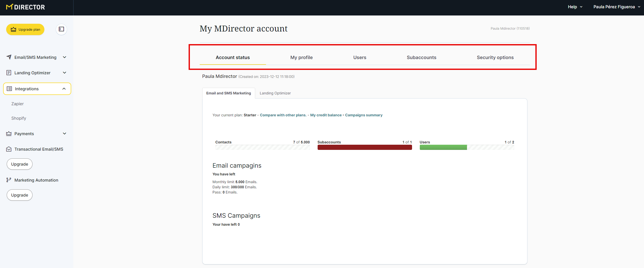Open the Help dropdown menu

[x=575, y=7]
